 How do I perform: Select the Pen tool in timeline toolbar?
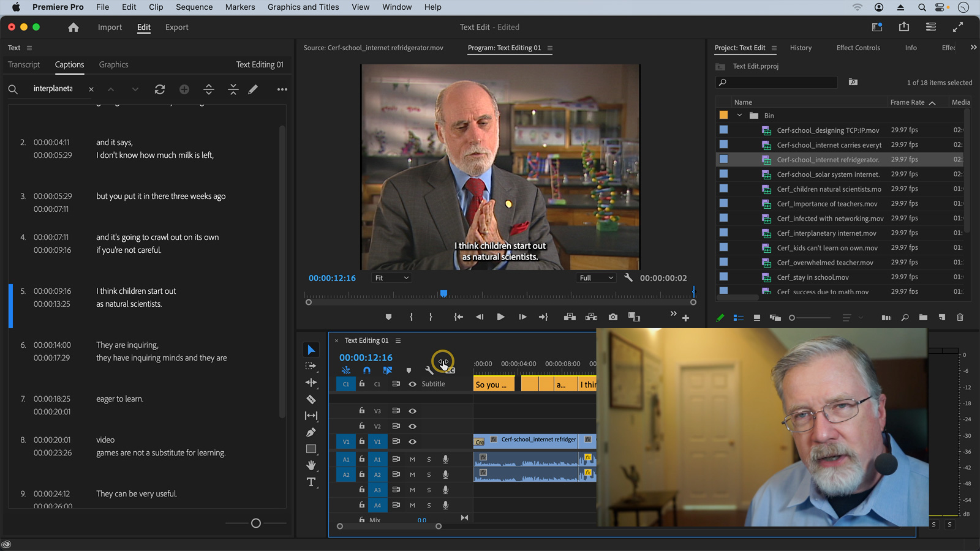(311, 432)
